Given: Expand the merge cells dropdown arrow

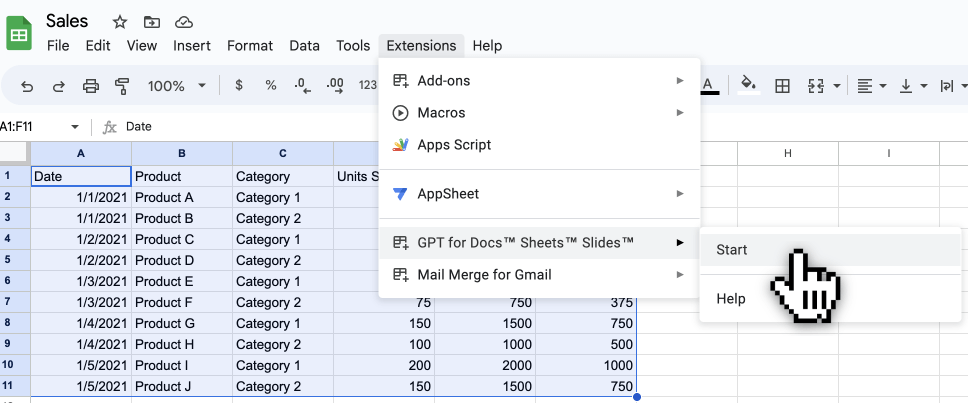Looking at the screenshot, I should click(x=836, y=86).
